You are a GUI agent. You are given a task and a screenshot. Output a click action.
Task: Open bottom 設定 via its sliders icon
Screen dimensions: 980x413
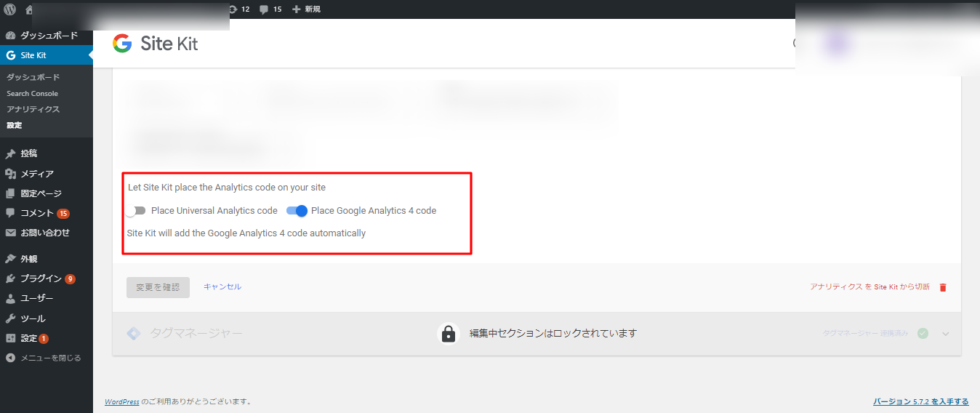(10, 338)
